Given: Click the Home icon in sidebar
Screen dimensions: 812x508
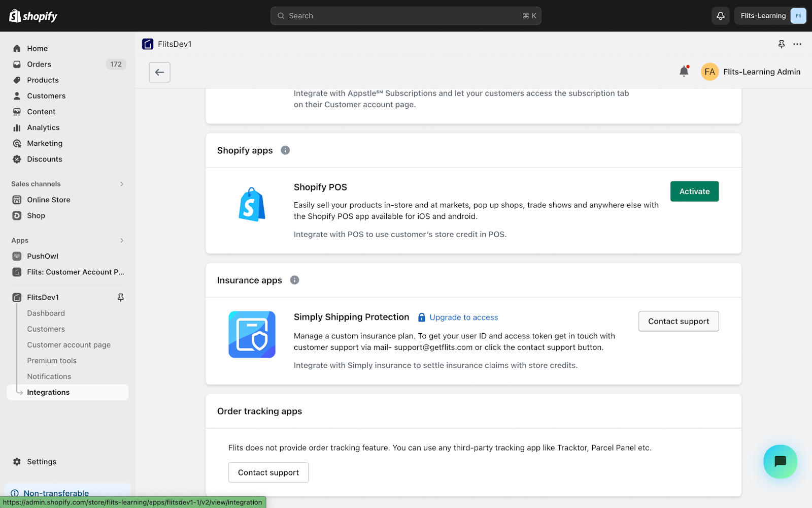Looking at the screenshot, I should 17,48.
